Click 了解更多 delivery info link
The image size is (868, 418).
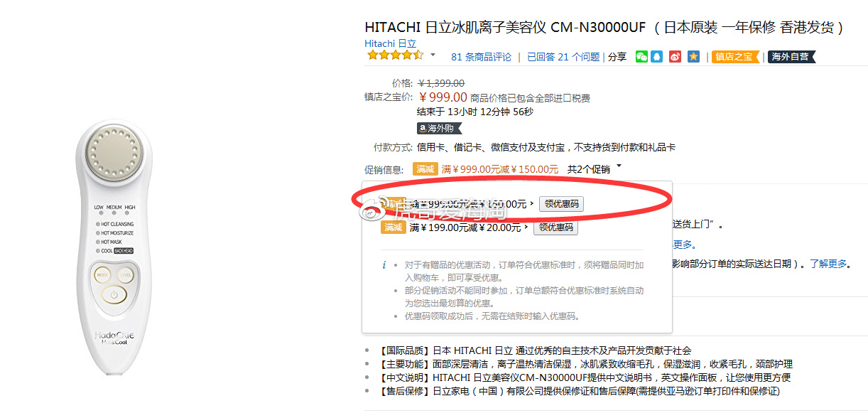828,264
